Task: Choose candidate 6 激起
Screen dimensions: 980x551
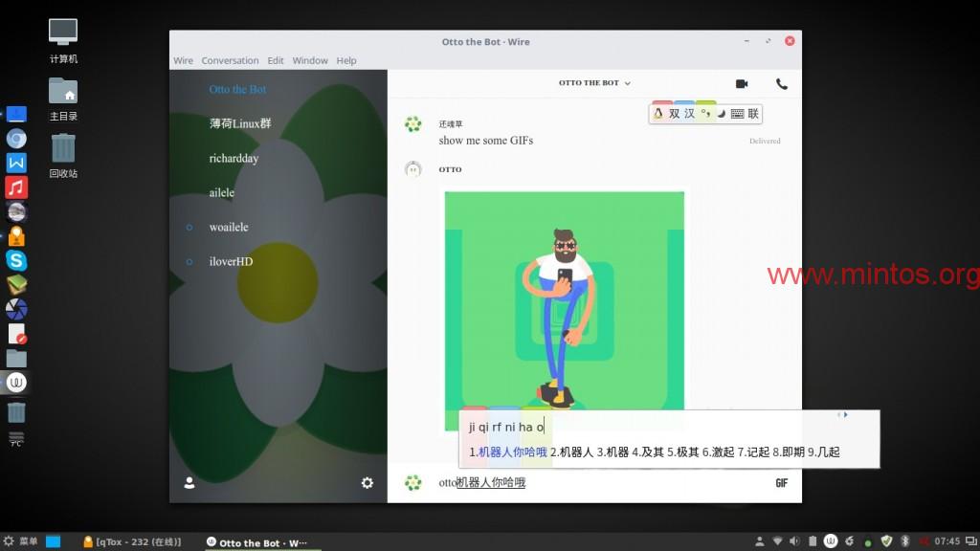Action: [718, 452]
